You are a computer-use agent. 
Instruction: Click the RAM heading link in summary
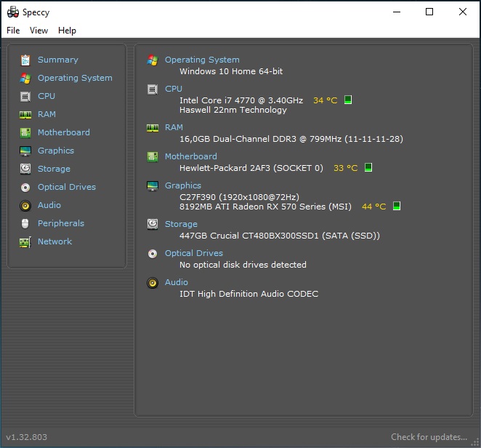coord(174,127)
